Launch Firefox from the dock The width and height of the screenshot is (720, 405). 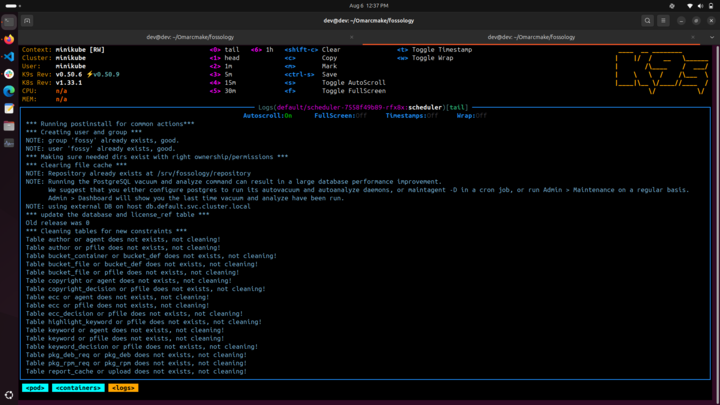click(x=9, y=39)
